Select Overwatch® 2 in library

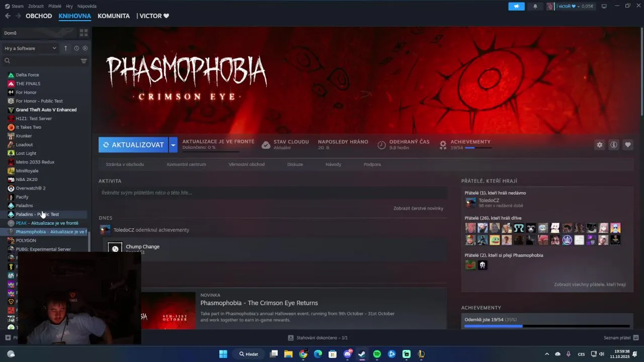click(x=31, y=188)
